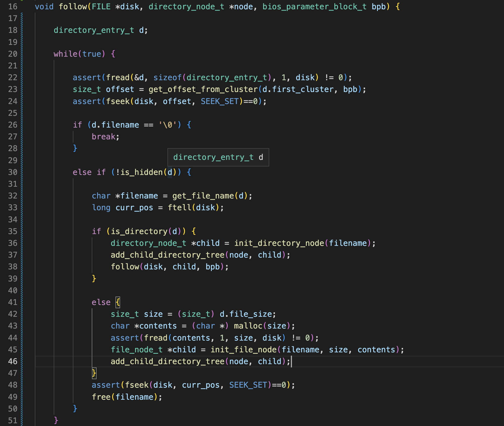
Task: Click the ftell call on line 33
Action: (179, 208)
